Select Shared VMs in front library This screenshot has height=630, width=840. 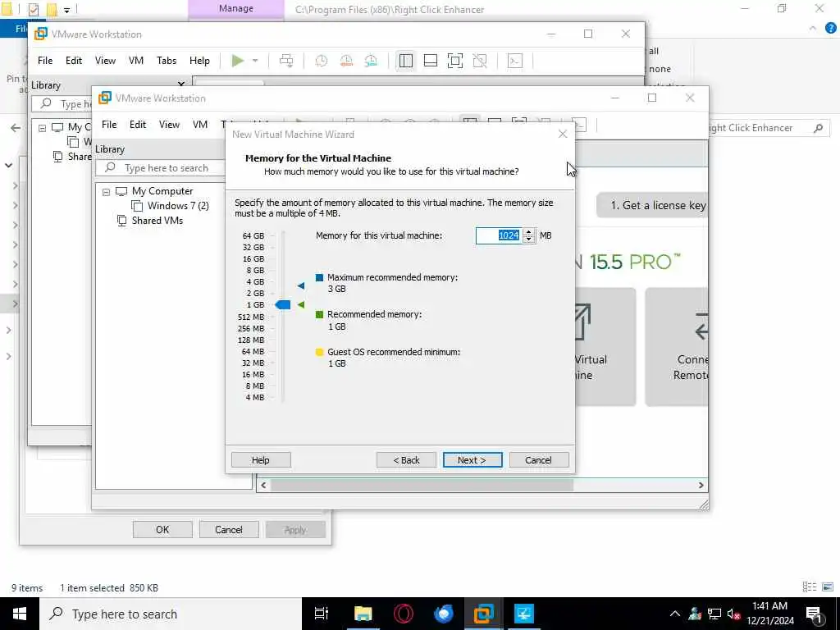(x=157, y=220)
